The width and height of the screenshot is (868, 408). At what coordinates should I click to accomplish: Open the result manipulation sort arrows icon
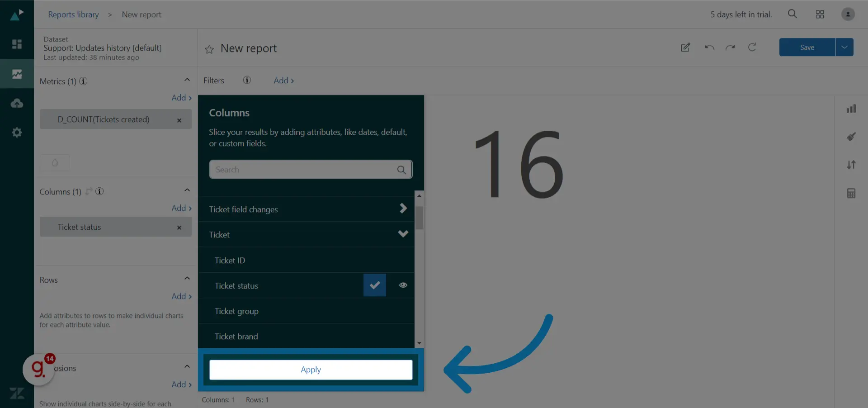(x=851, y=165)
